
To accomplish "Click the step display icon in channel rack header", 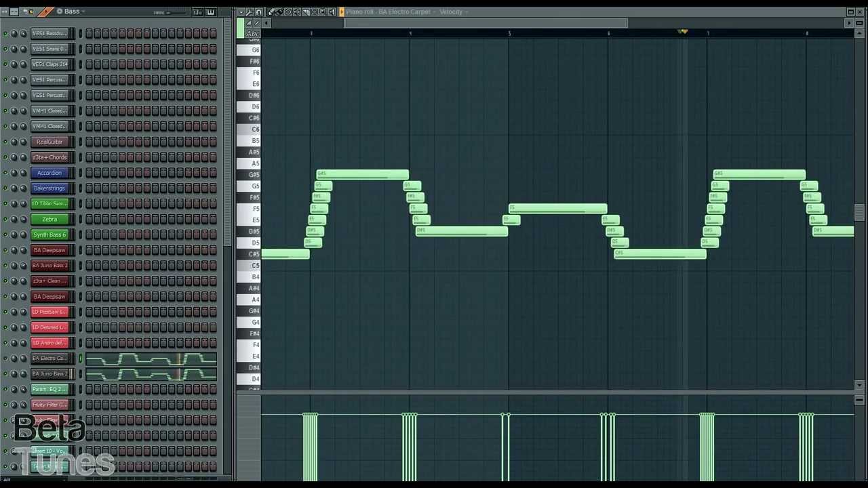I will click(14, 12).
